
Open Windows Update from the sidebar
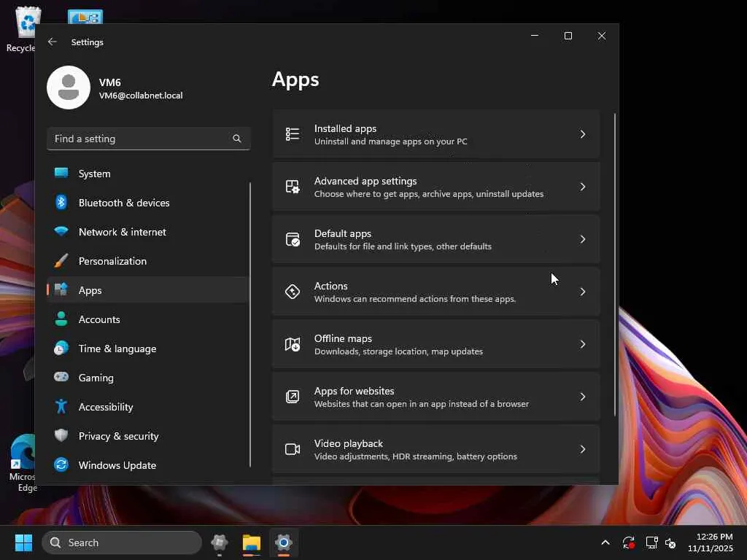coord(117,465)
